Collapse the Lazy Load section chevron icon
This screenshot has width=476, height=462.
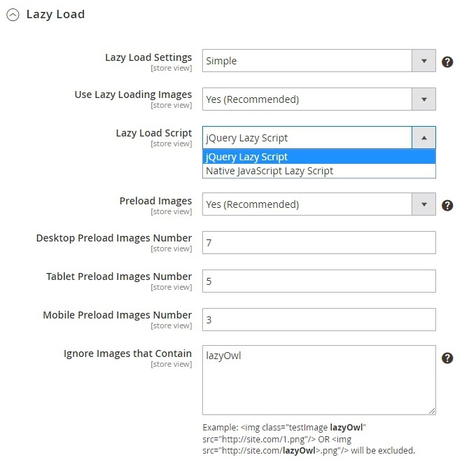13,15
